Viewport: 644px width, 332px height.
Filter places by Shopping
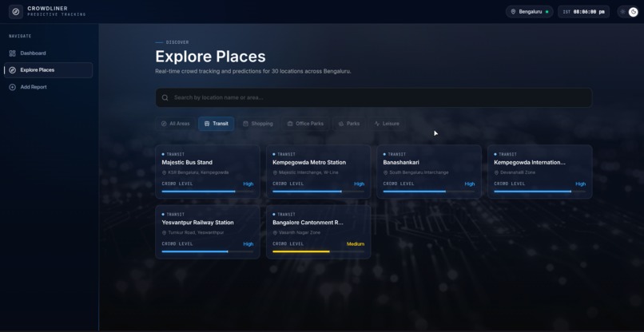click(258, 124)
